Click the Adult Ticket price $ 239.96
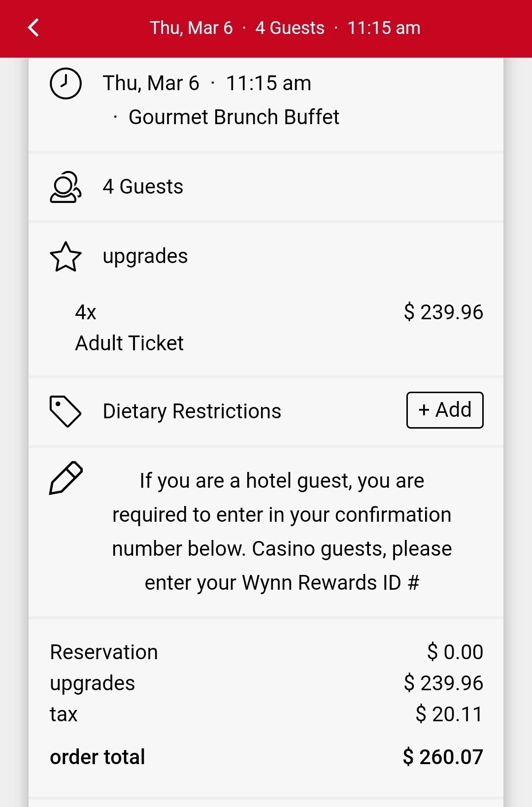Viewport: 532px width, 807px height. tap(443, 312)
